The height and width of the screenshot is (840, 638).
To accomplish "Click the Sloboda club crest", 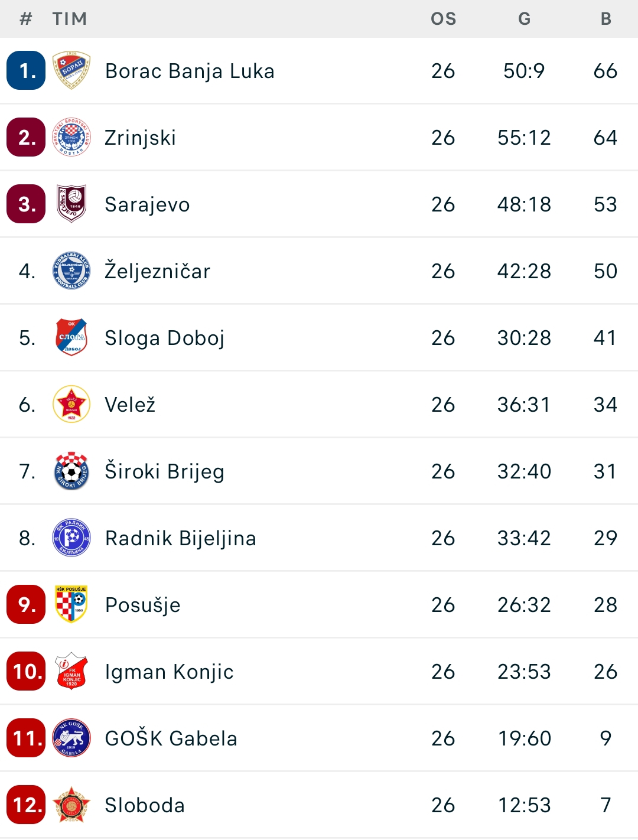I will [x=71, y=805].
